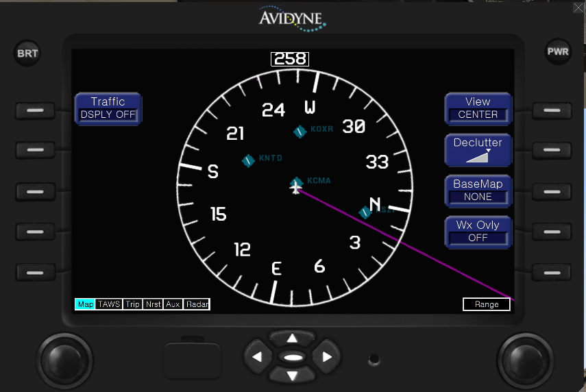Close the Avidyne panel popup window
586x392 pixels.
click(578, 8)
